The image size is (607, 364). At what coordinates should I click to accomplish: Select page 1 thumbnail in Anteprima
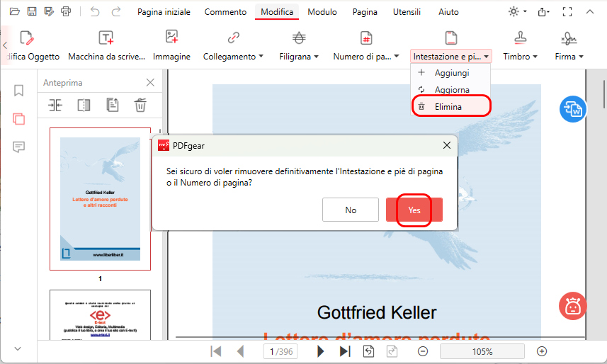(x=100, y=198)
